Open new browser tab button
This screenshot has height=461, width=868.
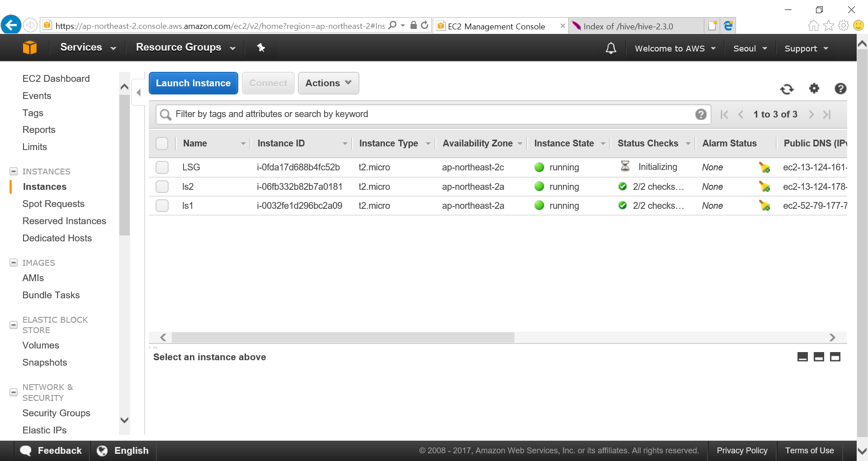click(x=712, y=26)
